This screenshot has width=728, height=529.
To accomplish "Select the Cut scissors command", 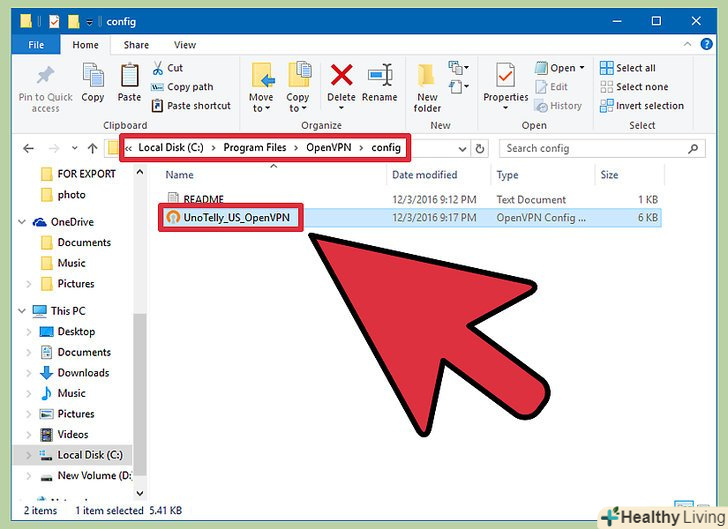I will pos(168,68).
